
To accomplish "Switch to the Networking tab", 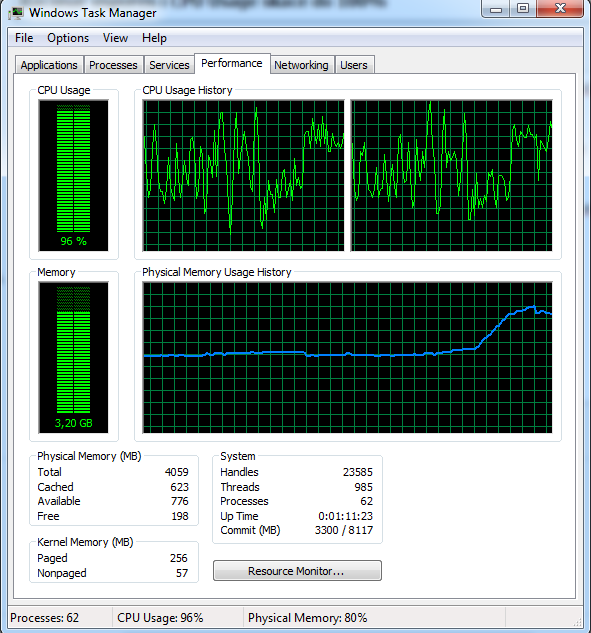I will tap(301, 65).
